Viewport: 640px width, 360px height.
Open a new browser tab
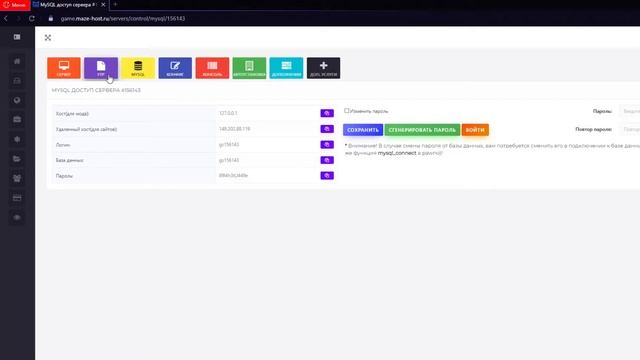[115, 4]
